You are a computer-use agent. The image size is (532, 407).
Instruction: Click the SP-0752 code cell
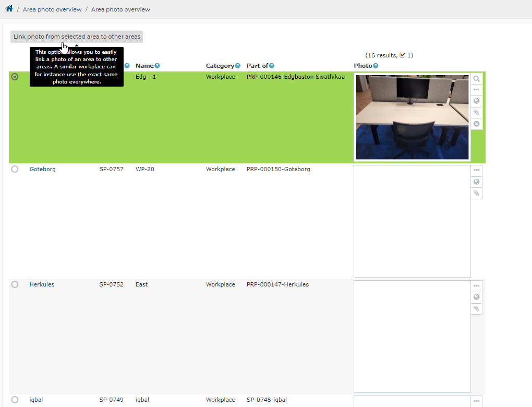click(x=111, y=284)
